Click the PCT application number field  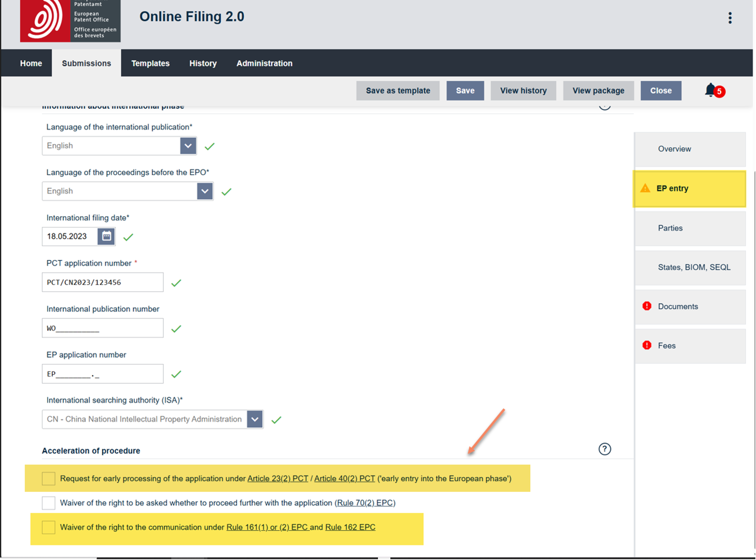(x=102, y=282)
